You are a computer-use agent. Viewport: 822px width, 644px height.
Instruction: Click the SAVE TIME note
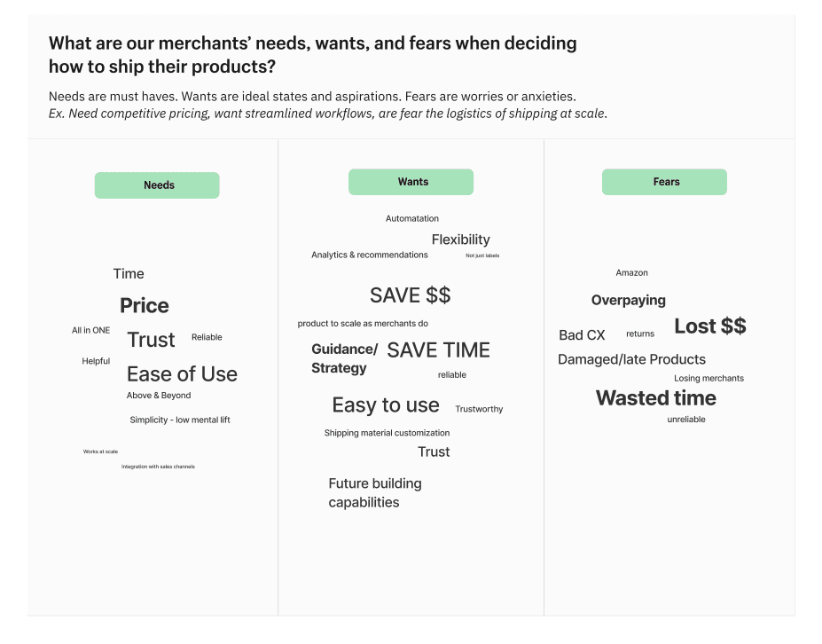tap(438, 350)
